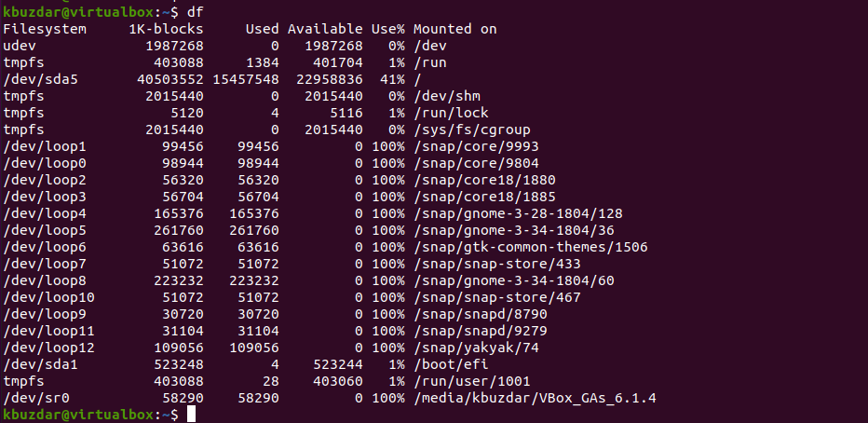Click the /snap/yakyak/74 mount path
Viewport: 868px width, 423px height.
pos(476,348)
